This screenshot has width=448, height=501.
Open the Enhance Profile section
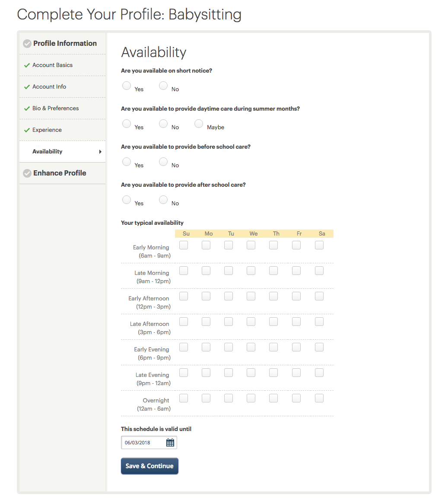click(x=60, y=173)
